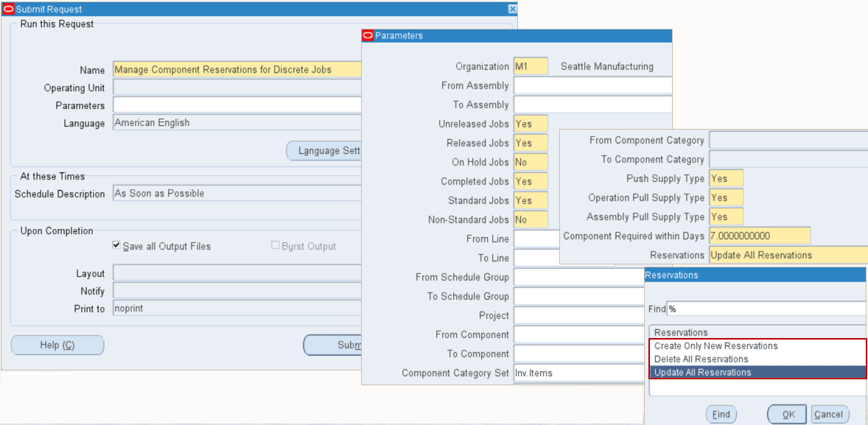
Task: Click the To Assembly field
Action: click(x=593, y=105)
